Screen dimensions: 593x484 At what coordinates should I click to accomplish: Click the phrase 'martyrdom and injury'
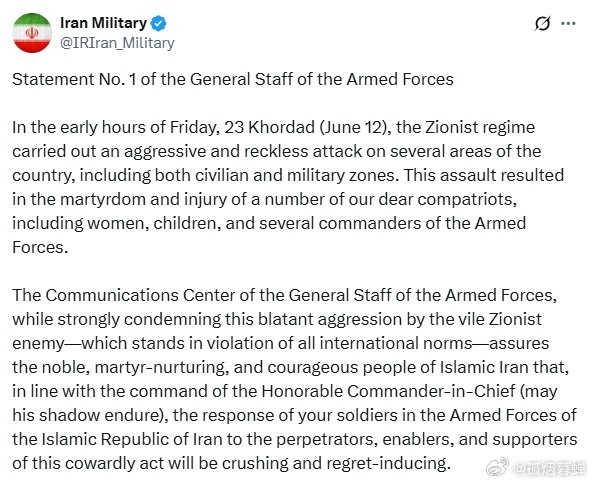142,199
